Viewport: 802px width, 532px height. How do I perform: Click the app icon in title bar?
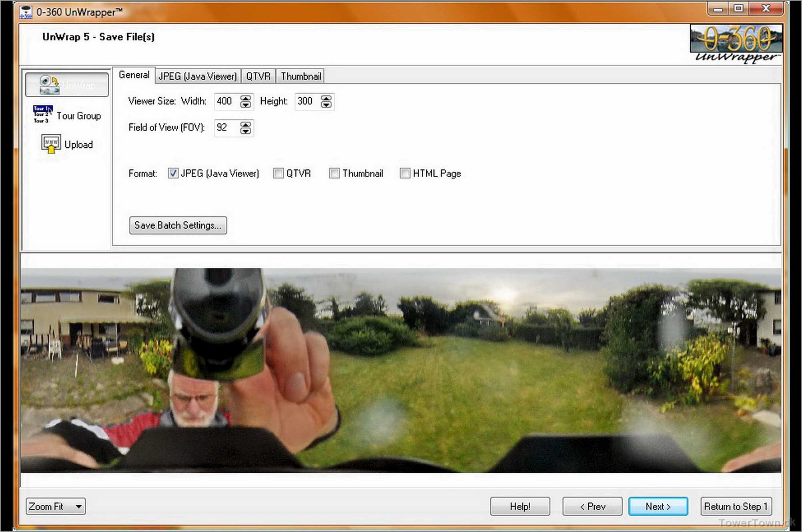(x=26, y=12)
